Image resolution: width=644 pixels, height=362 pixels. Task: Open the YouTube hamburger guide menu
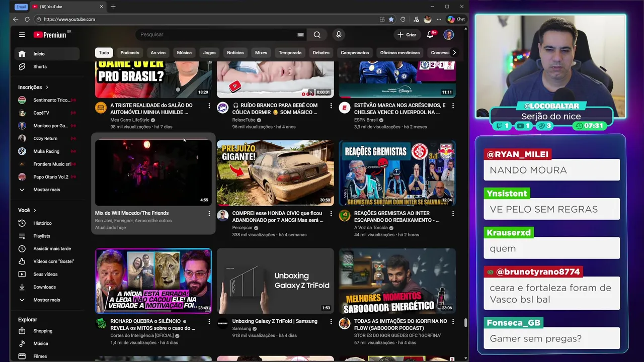tap(22, 35)
